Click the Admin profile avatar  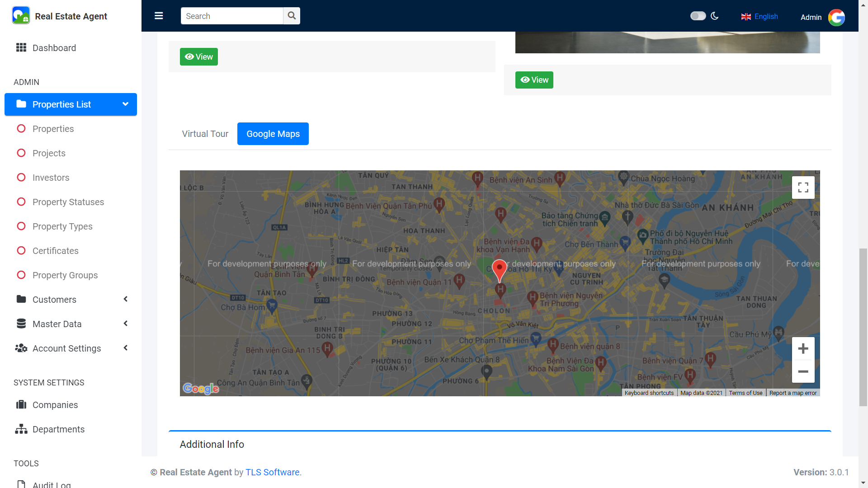(x=836, y=17)
